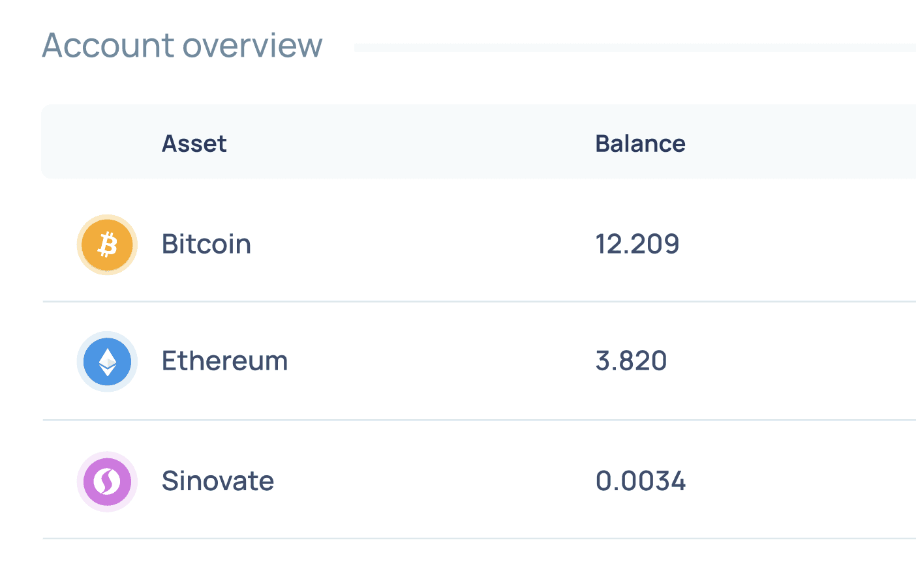Click the thin bar beside Account overview
This screenshot has width=916, height=588.
(x=635, y=48)
